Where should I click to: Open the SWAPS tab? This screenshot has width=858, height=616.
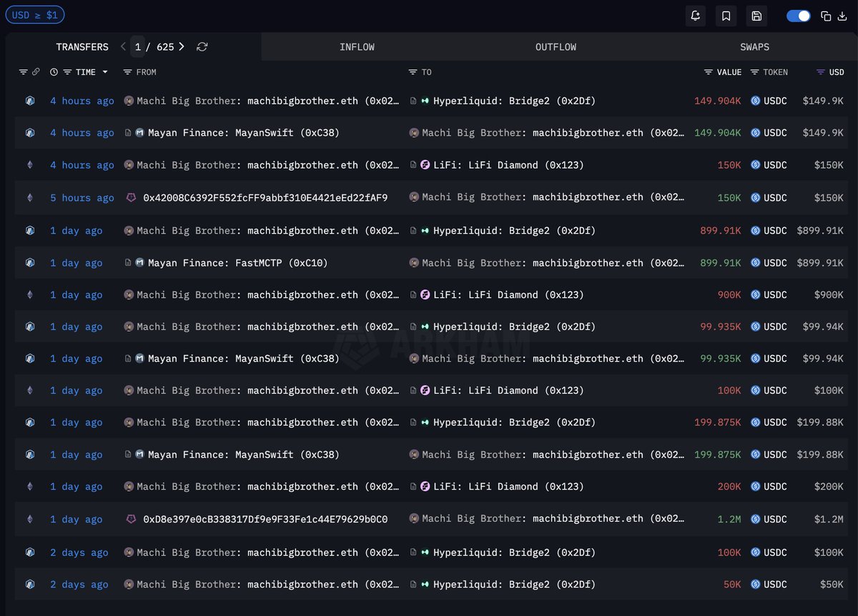point(754,47)
